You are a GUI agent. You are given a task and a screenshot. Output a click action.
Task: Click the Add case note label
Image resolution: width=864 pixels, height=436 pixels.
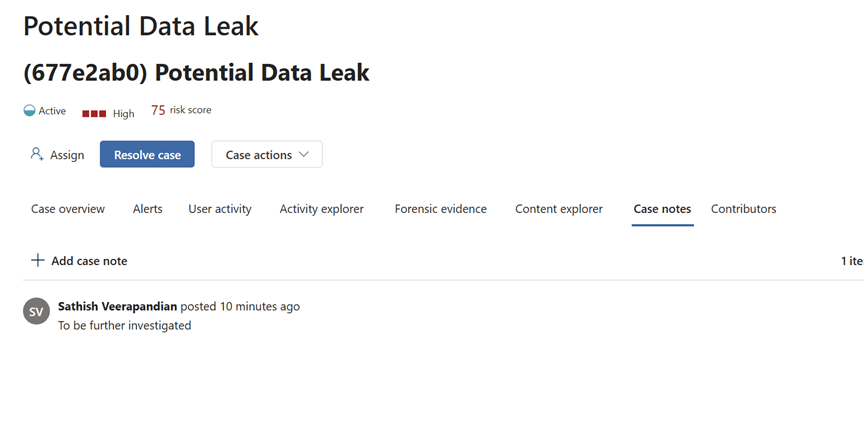[x=89, y=261]
